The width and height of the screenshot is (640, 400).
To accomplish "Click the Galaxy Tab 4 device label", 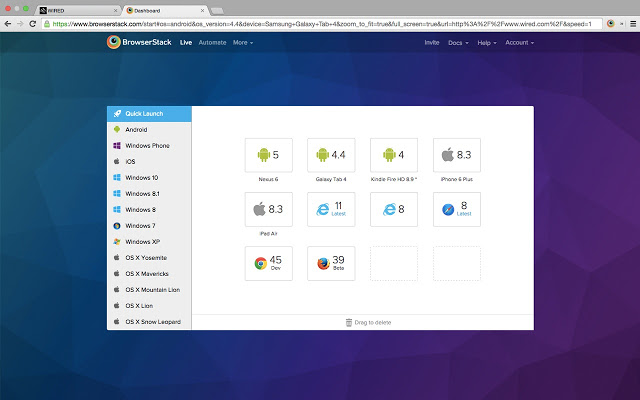I will (331, 179).
